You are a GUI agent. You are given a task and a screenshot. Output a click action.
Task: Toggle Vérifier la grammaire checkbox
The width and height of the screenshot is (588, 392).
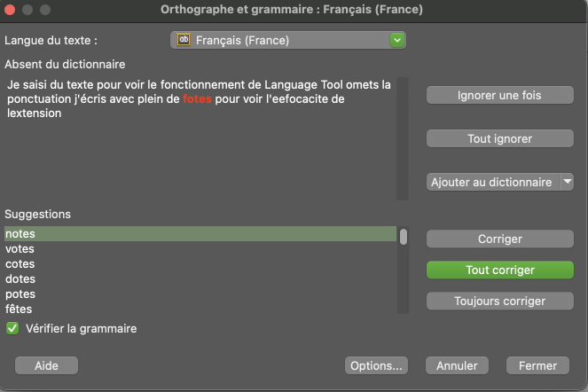pyautogui.click(x=13, y=328)
